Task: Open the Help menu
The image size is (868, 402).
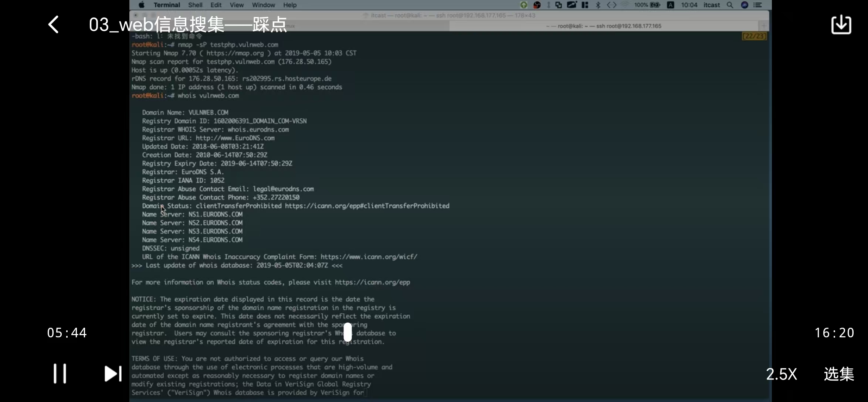Action: (290, 5)
